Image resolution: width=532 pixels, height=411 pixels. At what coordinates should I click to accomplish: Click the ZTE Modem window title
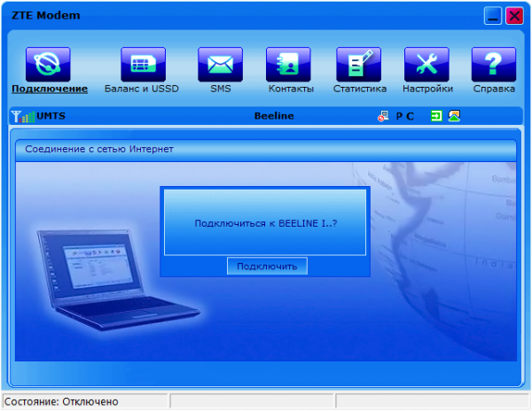pyautogui.click(x=46, y=16)
